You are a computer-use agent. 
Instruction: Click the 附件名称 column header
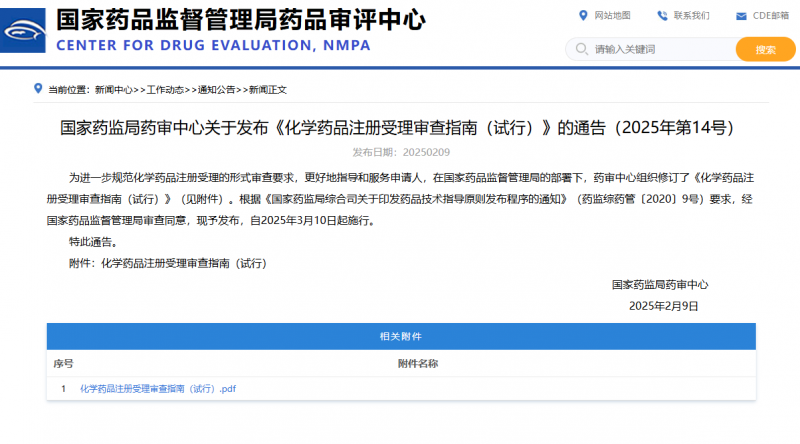(417, 363)
